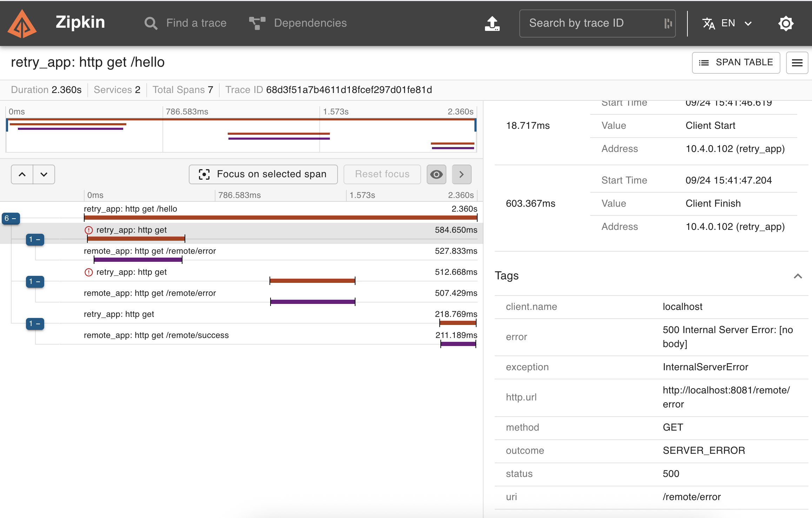The image size is (812, 518).
Task: Click the right chevron panel button
Action: point(461,174)
